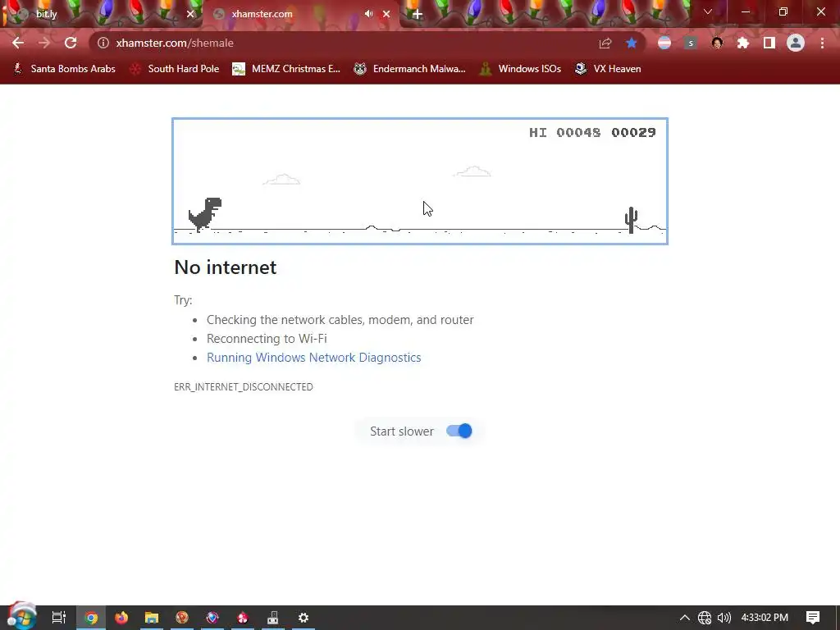Open Task View on the taskbar
840x630 pixels.
[58, 618]
